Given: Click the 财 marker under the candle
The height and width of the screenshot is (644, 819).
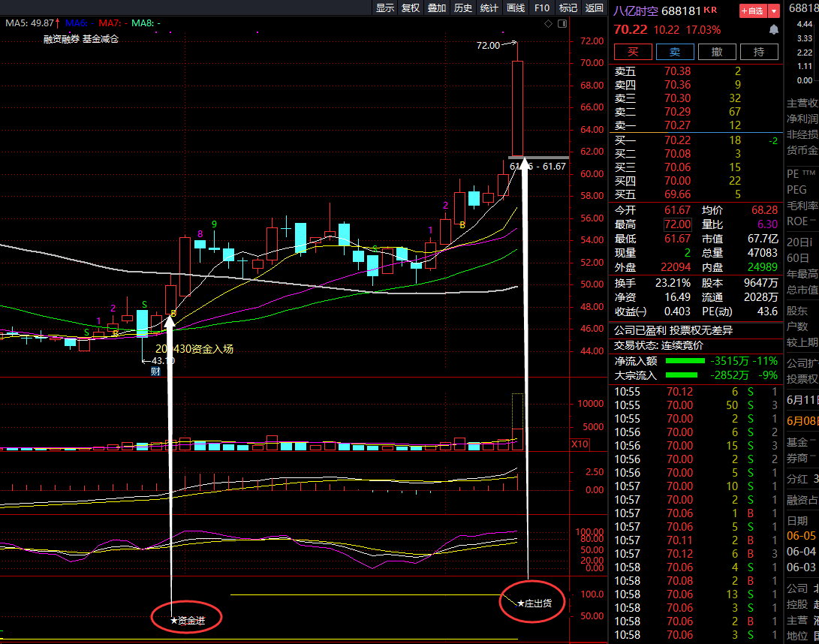Looking at the screenshot, I should (x=155, y=372).
